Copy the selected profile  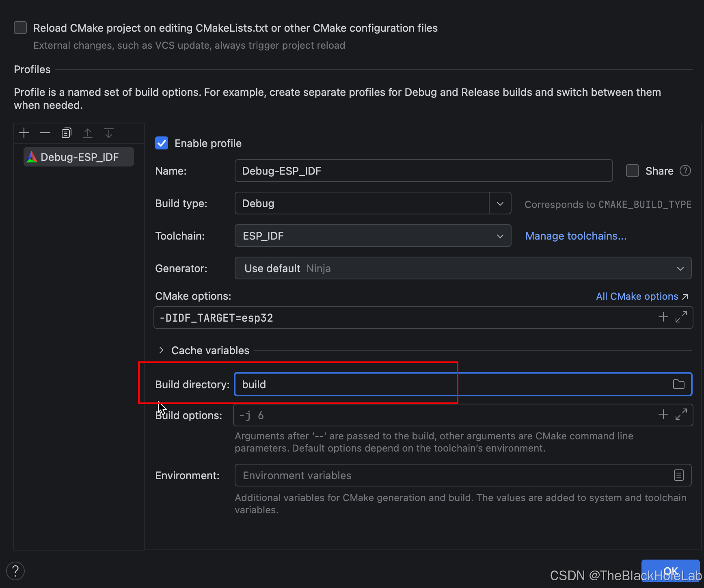pyautogui.click(x=66, y=133)
